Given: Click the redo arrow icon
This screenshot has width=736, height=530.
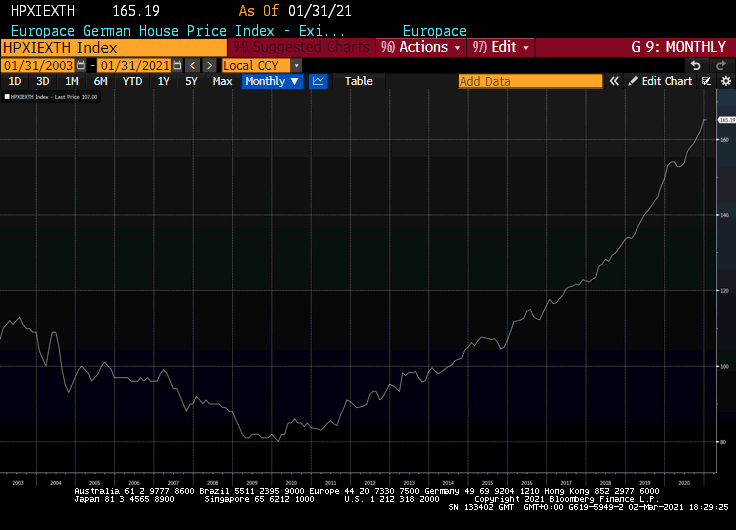Looking at the screenshot, I should tap(720, 65).
